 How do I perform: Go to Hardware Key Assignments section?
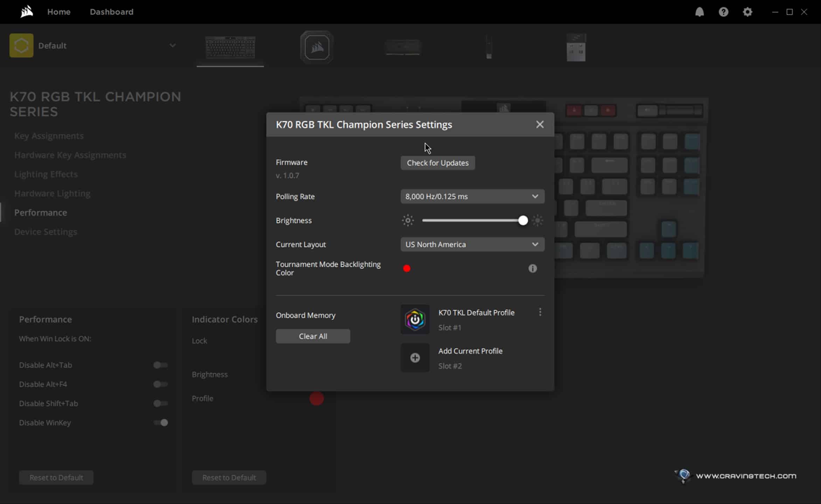(x=70, y=155)
